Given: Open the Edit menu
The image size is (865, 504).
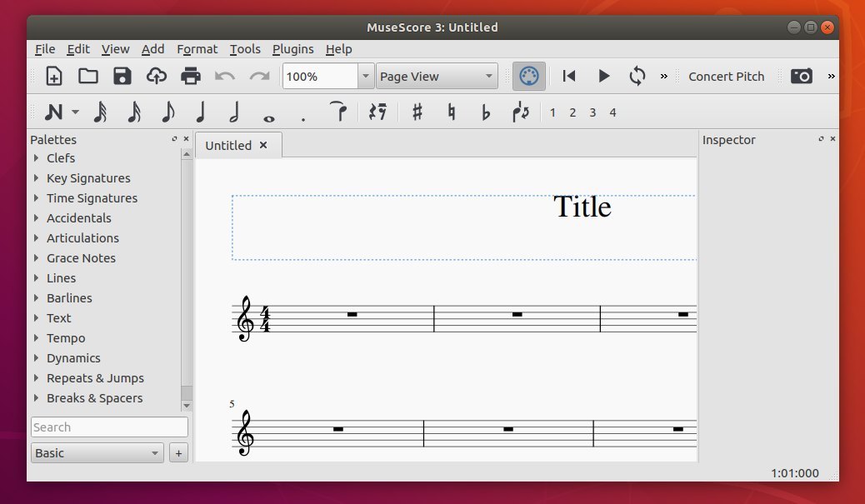Looking at the screenshot, I should [x=78, y=49].
